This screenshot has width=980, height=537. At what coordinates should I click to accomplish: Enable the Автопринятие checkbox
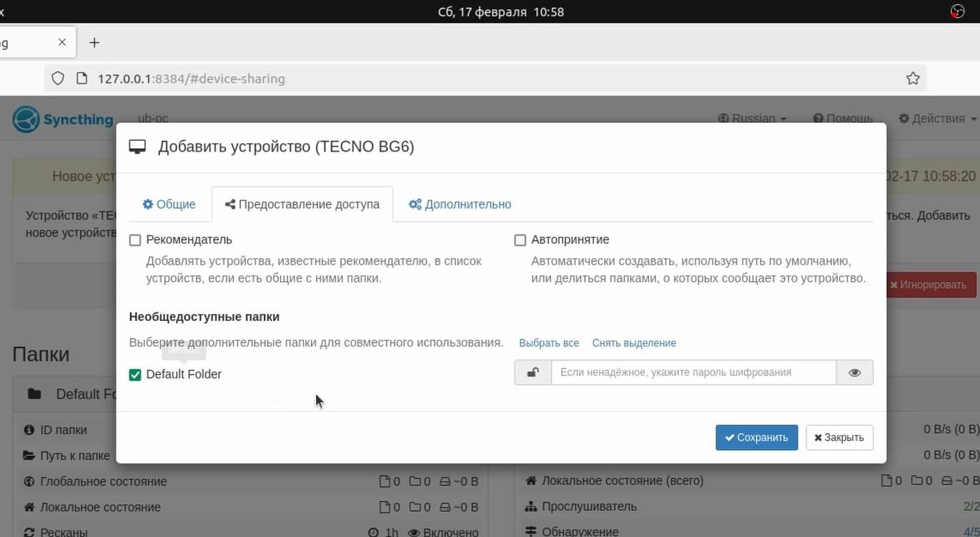tap(520, 240)
